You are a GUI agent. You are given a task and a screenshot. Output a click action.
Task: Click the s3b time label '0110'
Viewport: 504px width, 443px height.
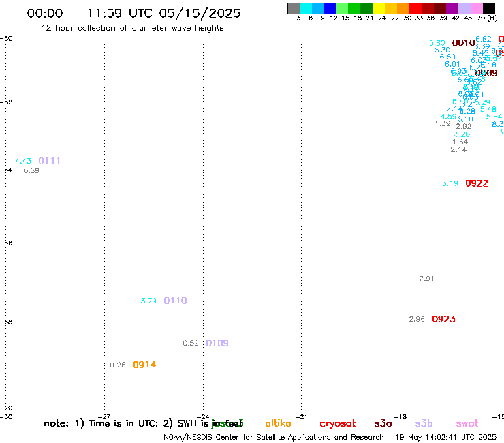(x=175, y=301)
